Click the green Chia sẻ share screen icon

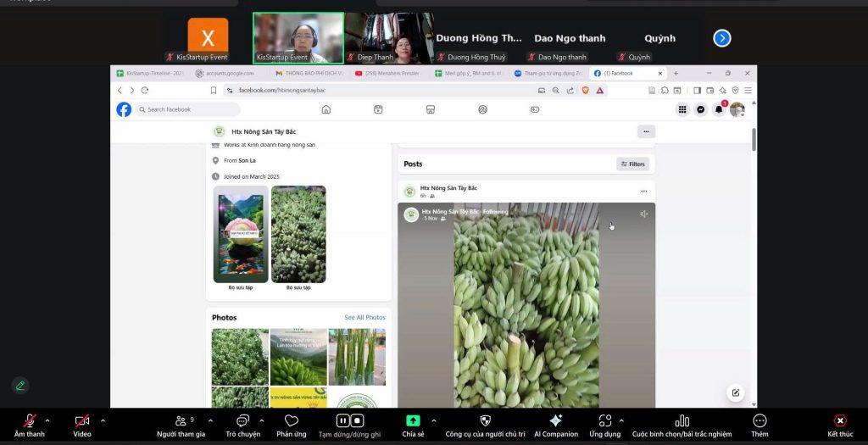click(x=413, y=420)
